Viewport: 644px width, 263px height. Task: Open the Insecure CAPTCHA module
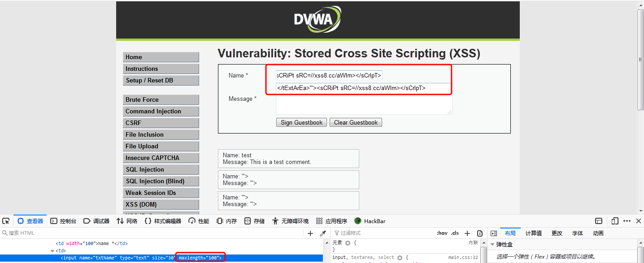point(161,158)
